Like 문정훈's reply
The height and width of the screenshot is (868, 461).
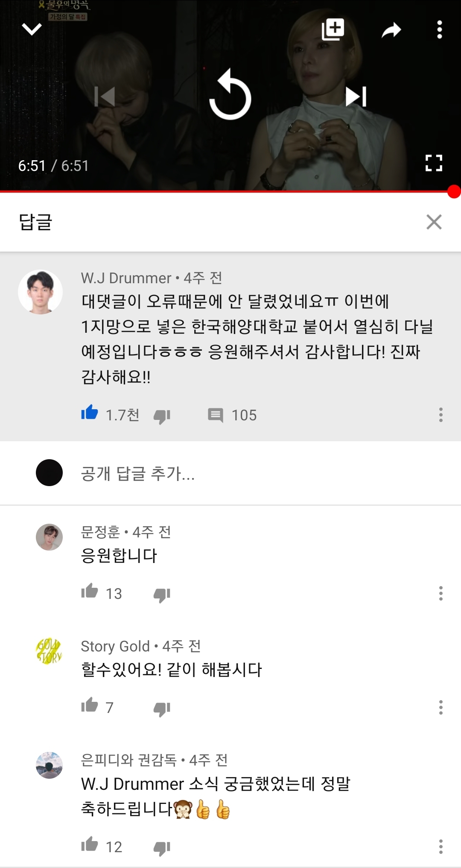90,592
